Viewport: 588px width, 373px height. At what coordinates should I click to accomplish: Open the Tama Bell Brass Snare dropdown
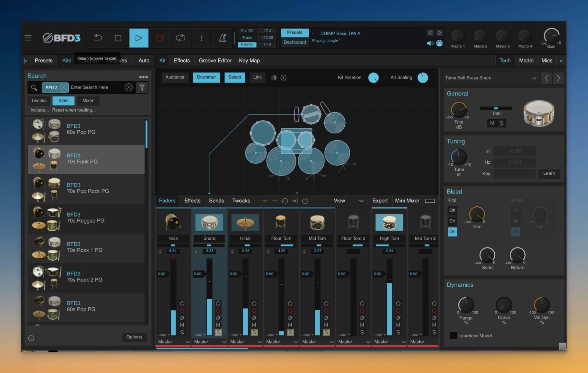pyautogui.click(x=534, y=78)
